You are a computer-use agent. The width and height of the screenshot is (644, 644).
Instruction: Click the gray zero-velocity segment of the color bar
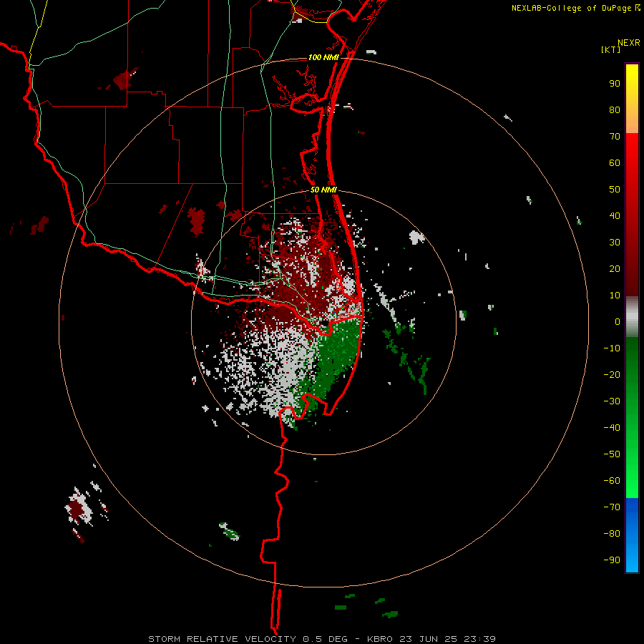coord(632,316)
